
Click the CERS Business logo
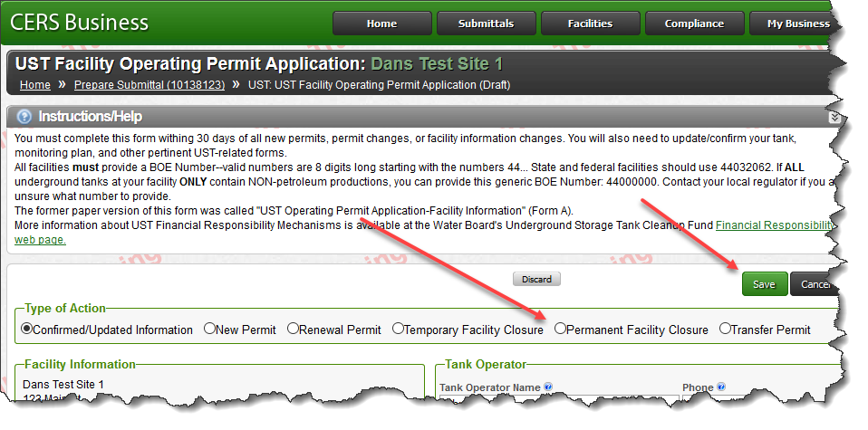click(80, 23)
